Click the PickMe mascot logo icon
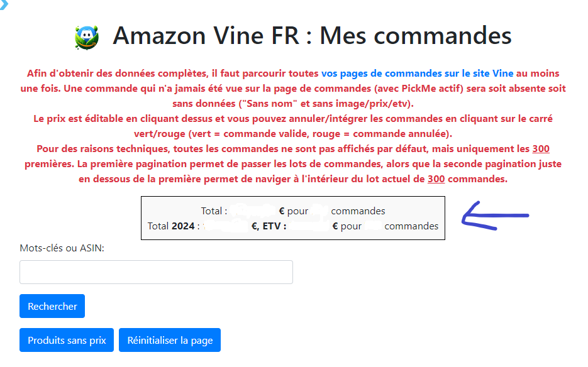The image size is (588, 367). (x=86, y=38)
